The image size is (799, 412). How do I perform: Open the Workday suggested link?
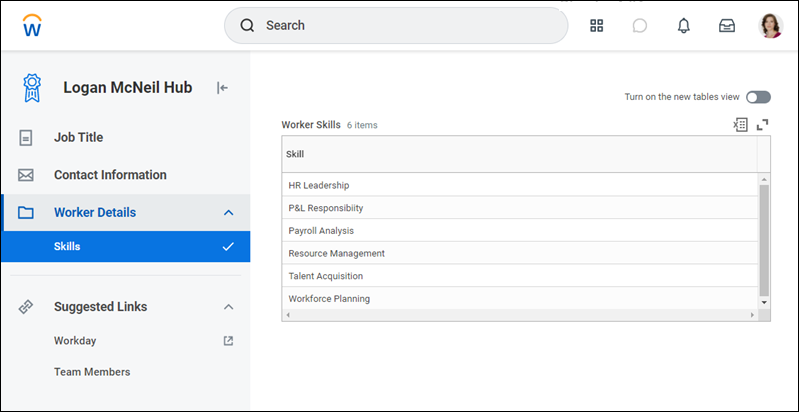coord(75,341)
